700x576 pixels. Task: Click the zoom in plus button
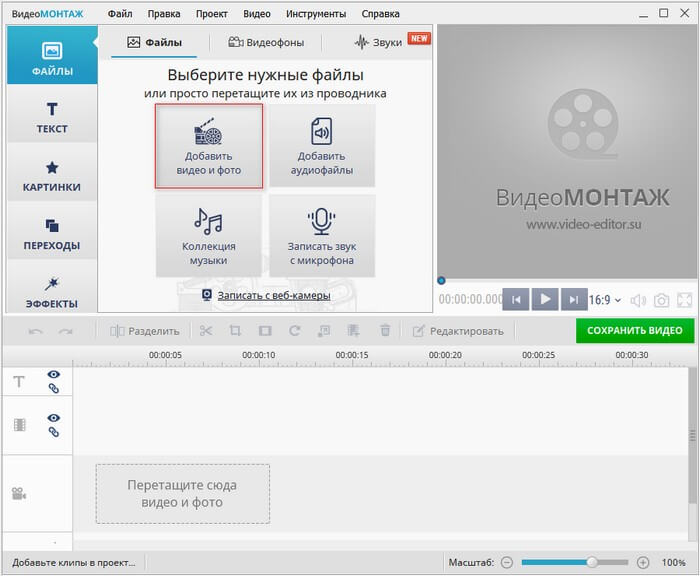pos(643,563)
